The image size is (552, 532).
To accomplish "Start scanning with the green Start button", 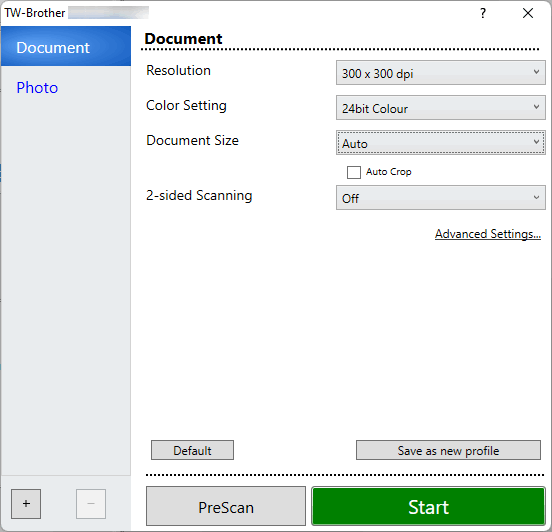I will (x=428, y=507).
